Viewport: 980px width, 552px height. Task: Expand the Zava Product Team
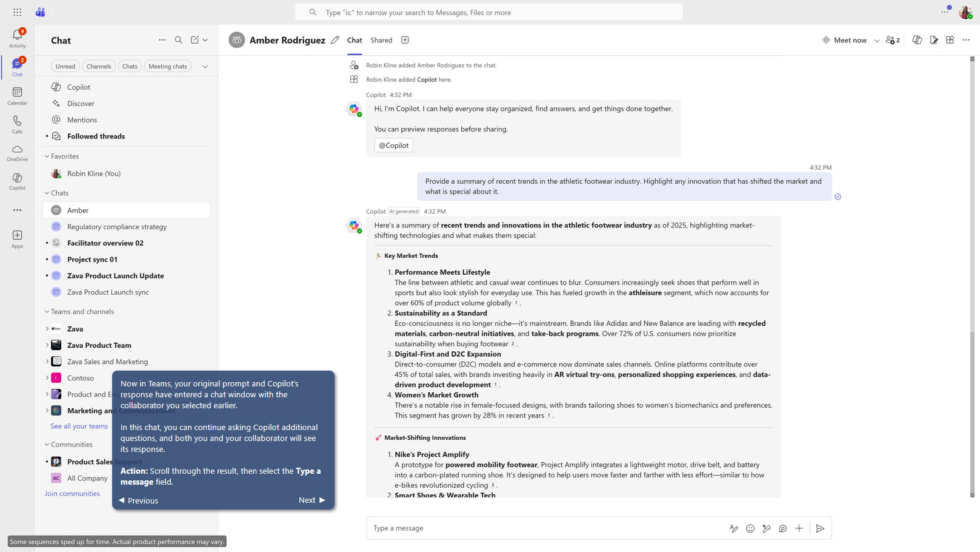coord(47,345)
